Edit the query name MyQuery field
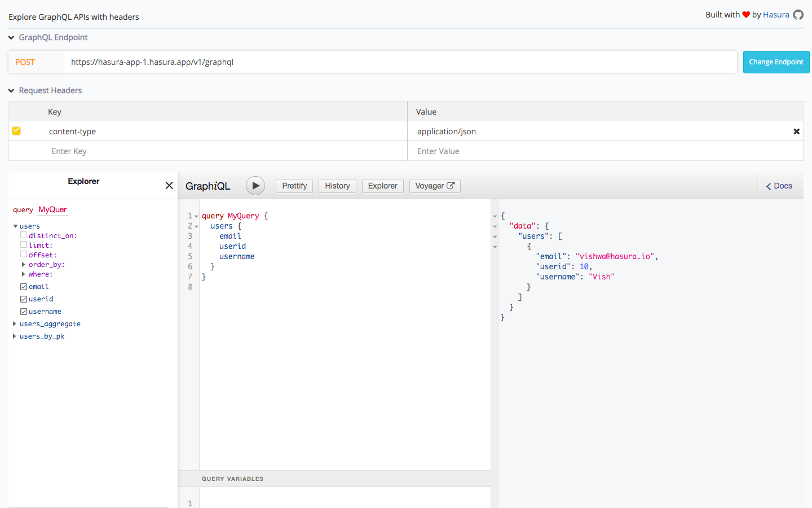The height and width of the screenshot is (508, 812). click(52, 209)
